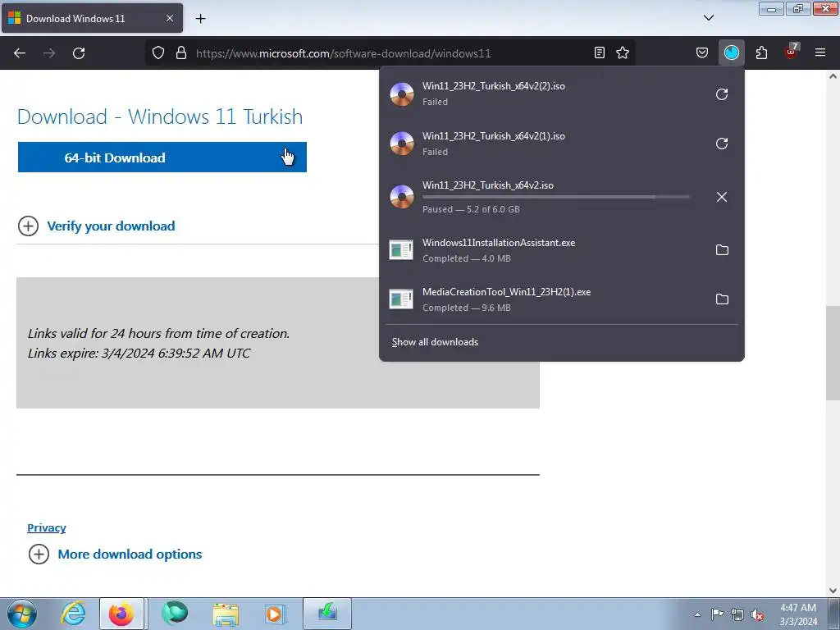Open the Save to Pocket icon
The height and width of the screenshot is (630, 840).
[x=702, y=52]
